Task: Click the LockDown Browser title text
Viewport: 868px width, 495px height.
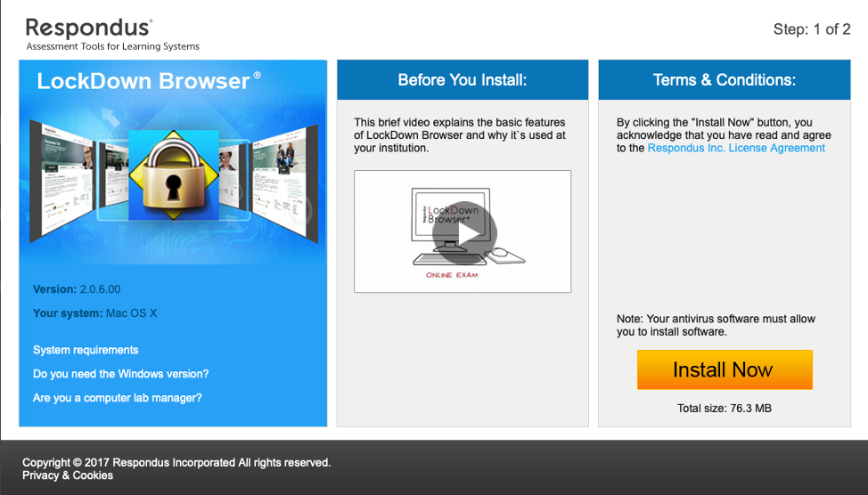Action: tap(143, 81)
